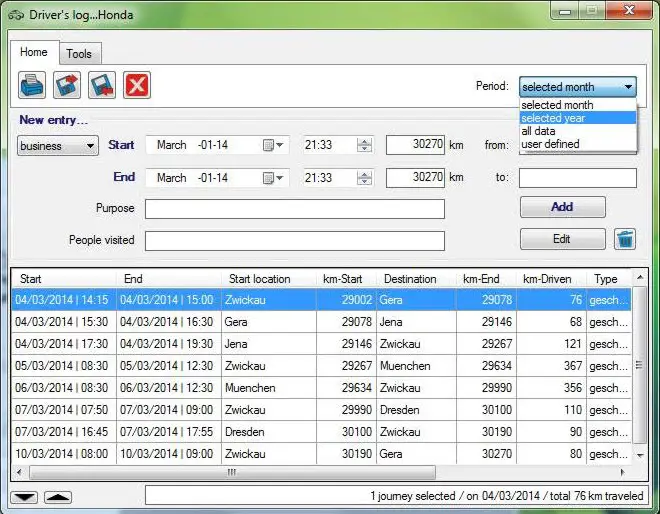Click the vertical scrollbar down arrow in table
660x514 pixels.
[x=640, y=456]
